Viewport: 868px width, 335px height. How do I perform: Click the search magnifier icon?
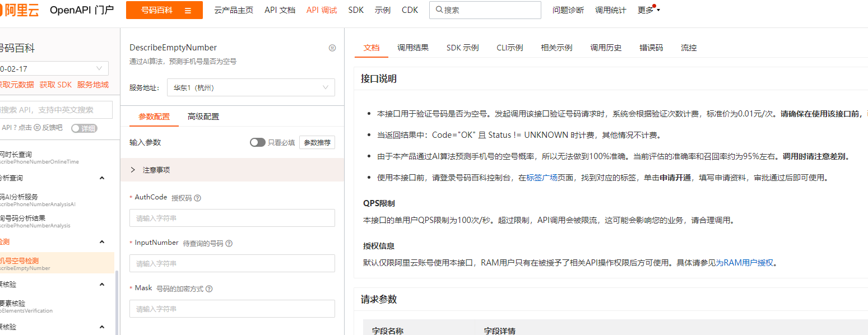click(439, 10)
